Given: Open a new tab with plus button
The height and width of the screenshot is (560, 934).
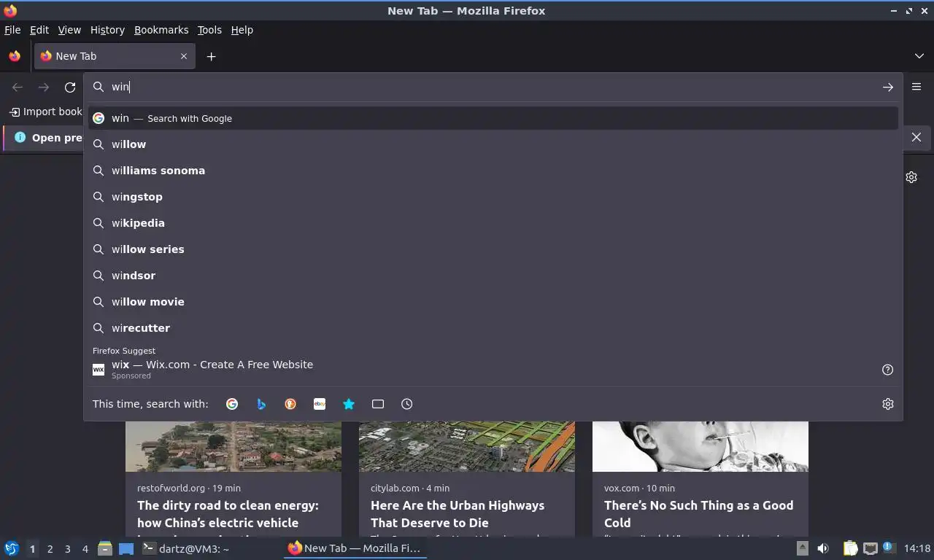Looking at the screenshot, I should coord(211,56).
